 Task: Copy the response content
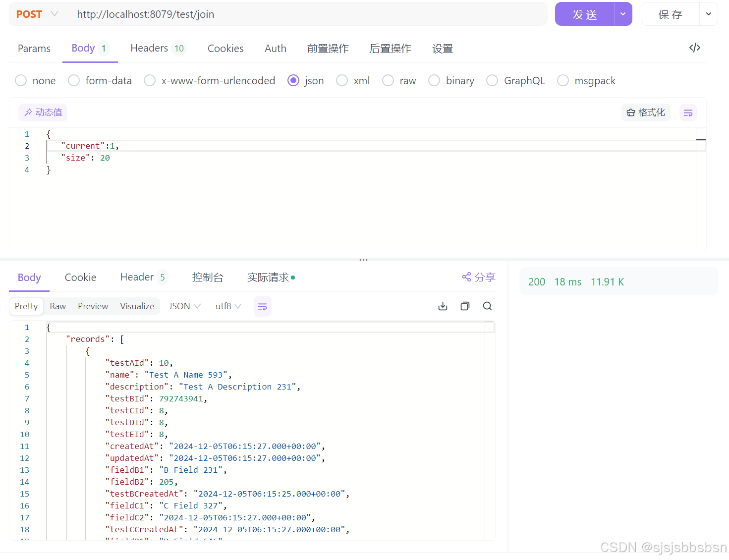pos(465,306)
